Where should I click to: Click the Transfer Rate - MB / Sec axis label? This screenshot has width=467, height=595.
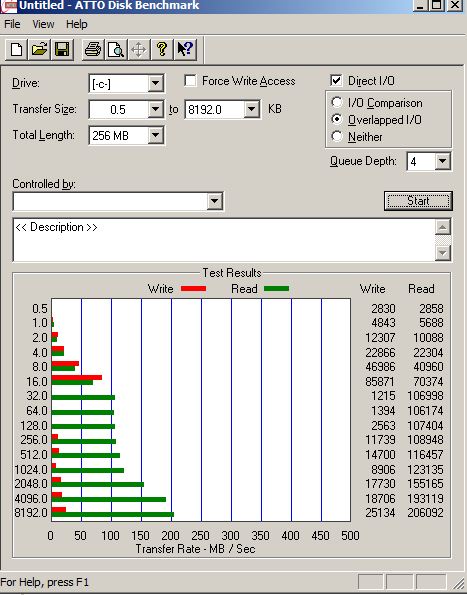click(x=195, y=549)
